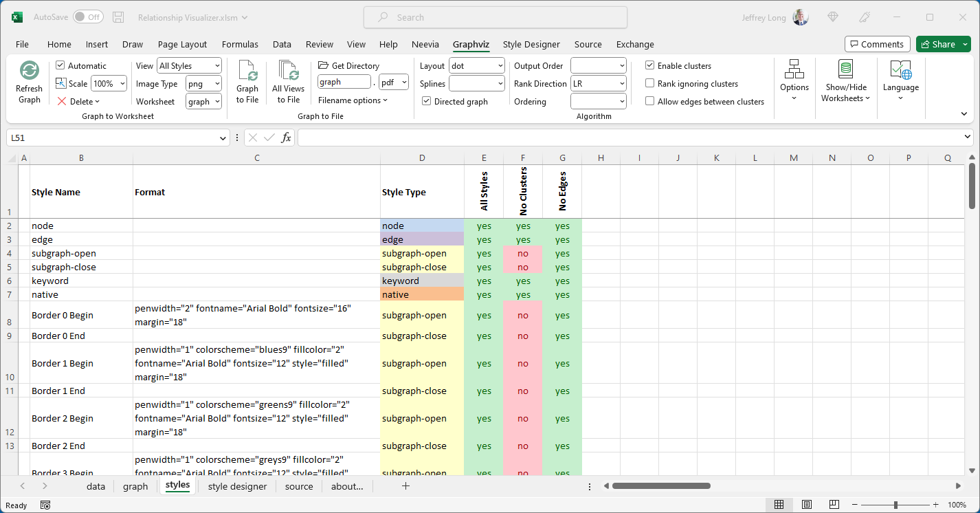
Task: Switch to Page Layout view icon
Action: [807, 505]
